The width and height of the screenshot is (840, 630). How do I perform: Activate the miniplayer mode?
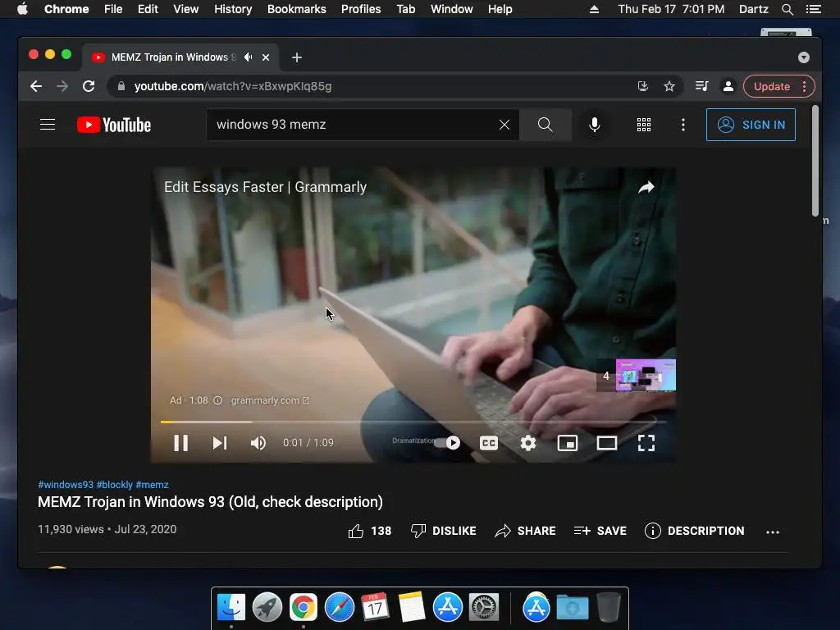[x=568, y=443]
